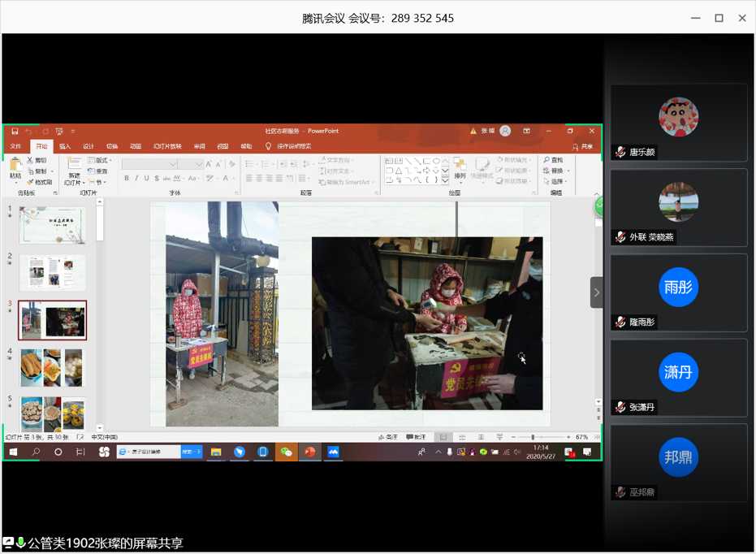Click the zoom slider in status bar
This screenshot has height=554, width=756.
click(533, 437)
